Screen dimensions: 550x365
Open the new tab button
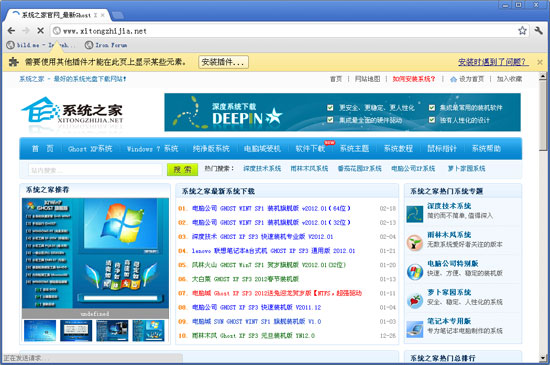pyautogui.click(x=117, y=15)
